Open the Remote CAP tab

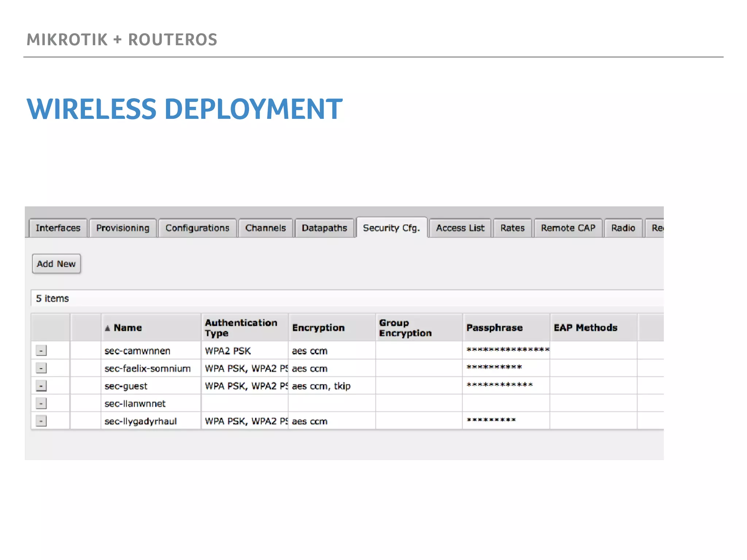pos(568,228)
